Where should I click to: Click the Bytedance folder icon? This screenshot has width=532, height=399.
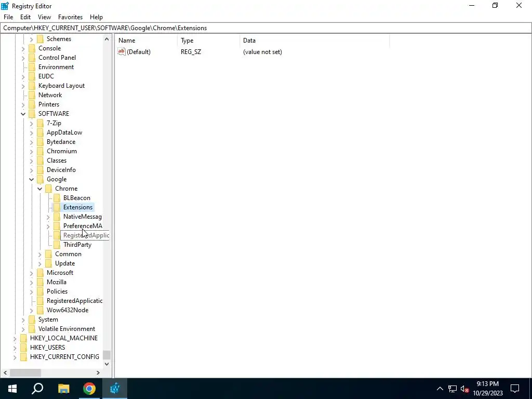click(x=40, y=142)
